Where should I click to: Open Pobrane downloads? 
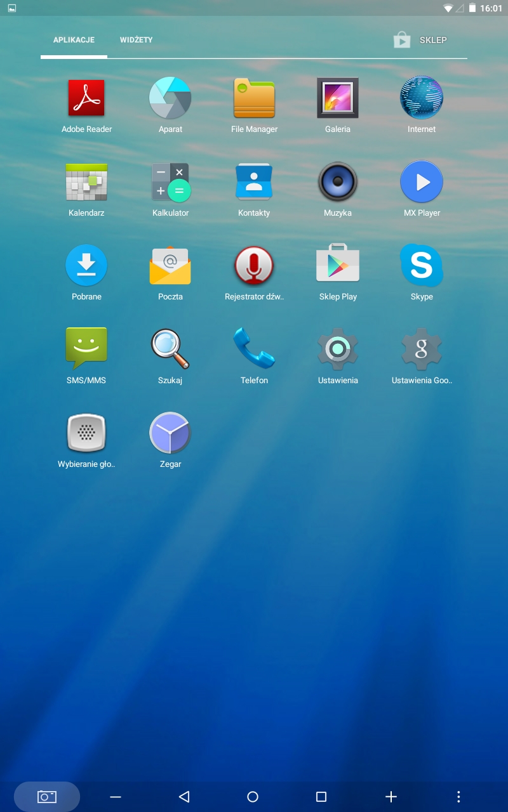click(x=86, y=273)
